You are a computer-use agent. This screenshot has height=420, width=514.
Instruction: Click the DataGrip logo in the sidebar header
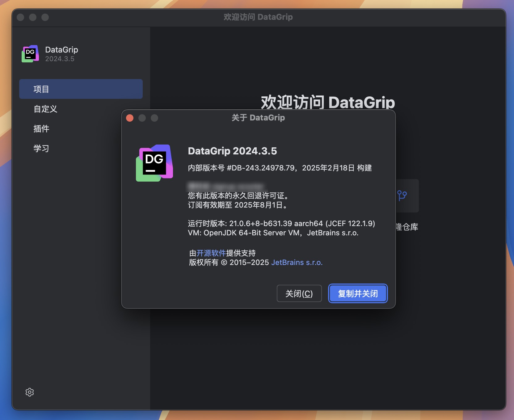[30, 54]
